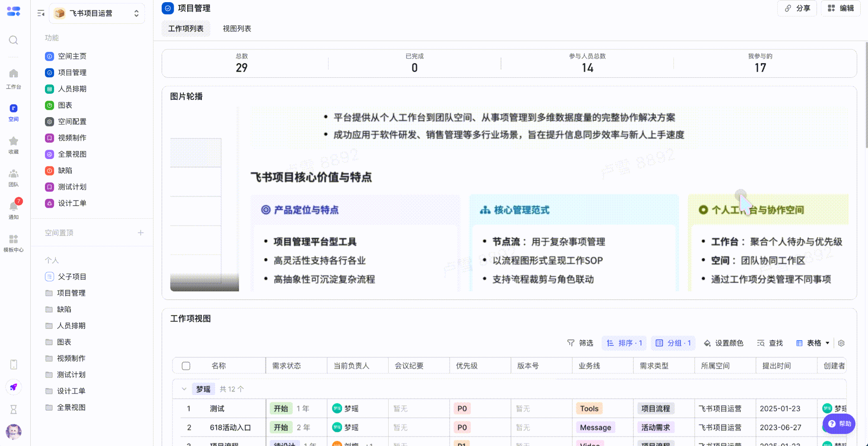Click the page vertical scrollbar
This screenshot has width=868, height=446.
coord(866,95)
